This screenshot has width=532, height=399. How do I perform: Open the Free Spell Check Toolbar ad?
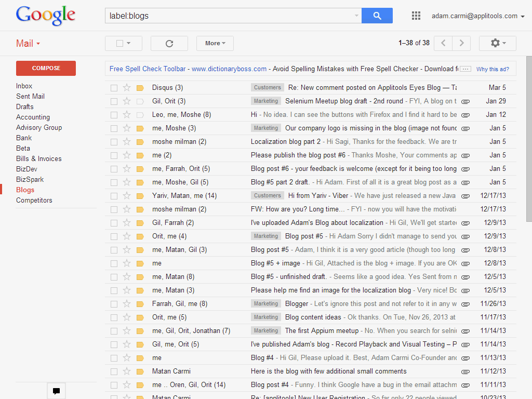(148, 69)
